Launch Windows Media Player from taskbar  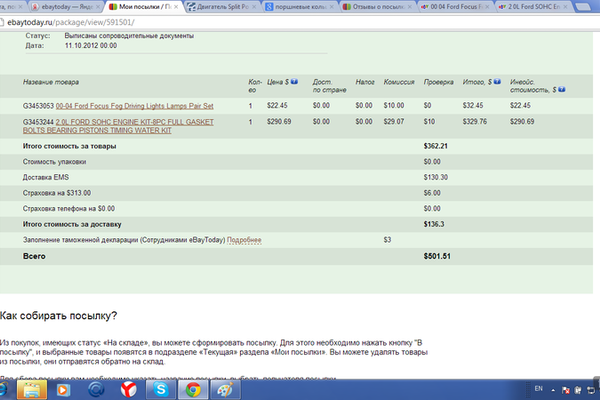(x=63, y=390)
